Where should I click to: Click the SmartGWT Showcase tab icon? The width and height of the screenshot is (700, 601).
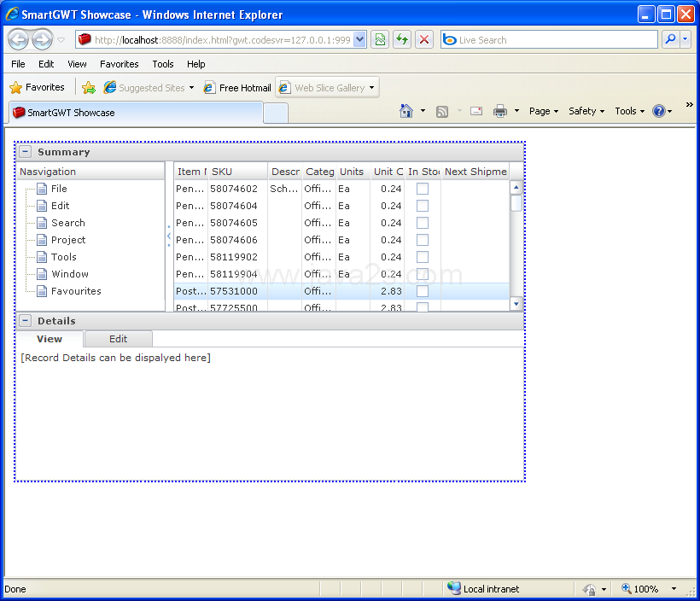19,113
